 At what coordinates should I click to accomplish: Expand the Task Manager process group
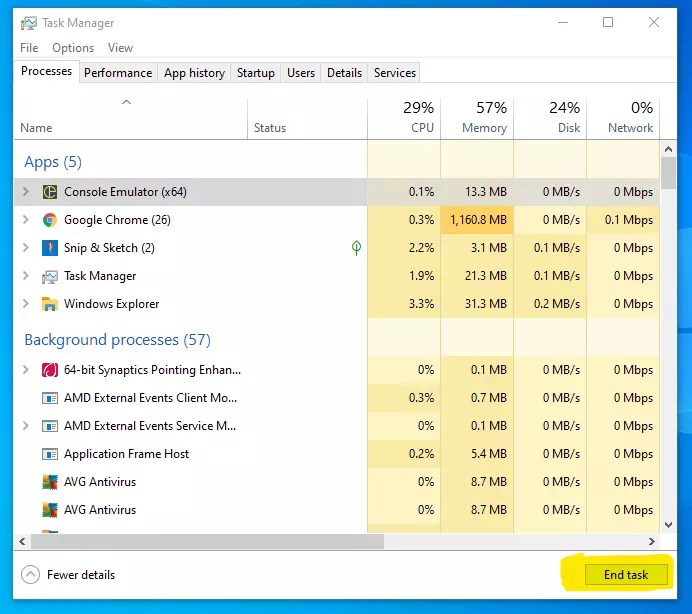click(x=26, y=276)
